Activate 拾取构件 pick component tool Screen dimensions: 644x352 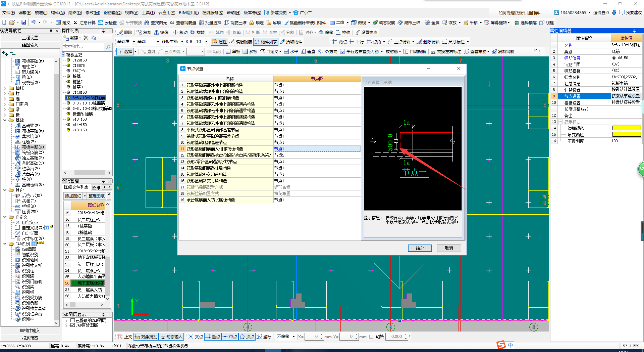point(291,42)
